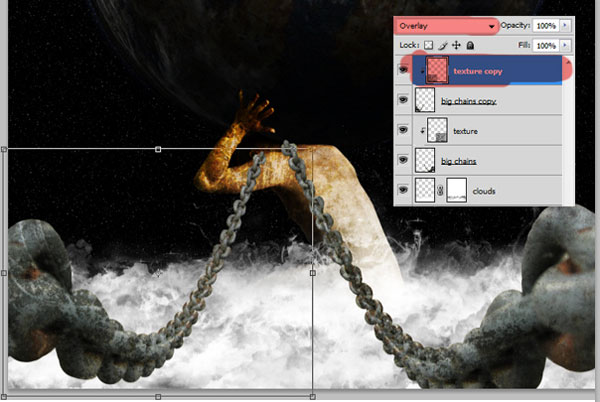Toggle Lock image pixels brush icon

click(x=443, y=46)
